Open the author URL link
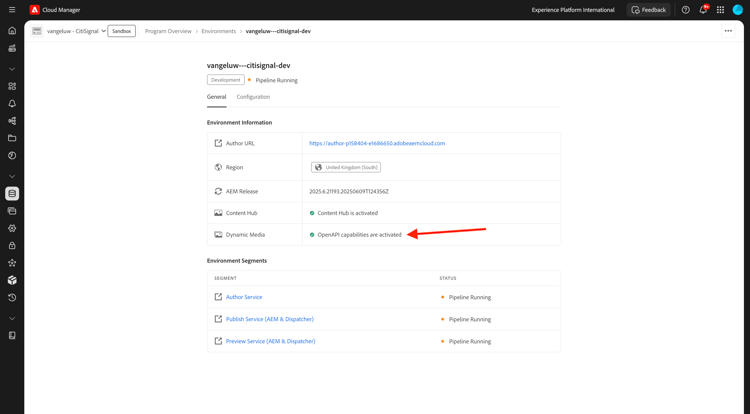This screenshot has height=414, width=750. point(377,143)
